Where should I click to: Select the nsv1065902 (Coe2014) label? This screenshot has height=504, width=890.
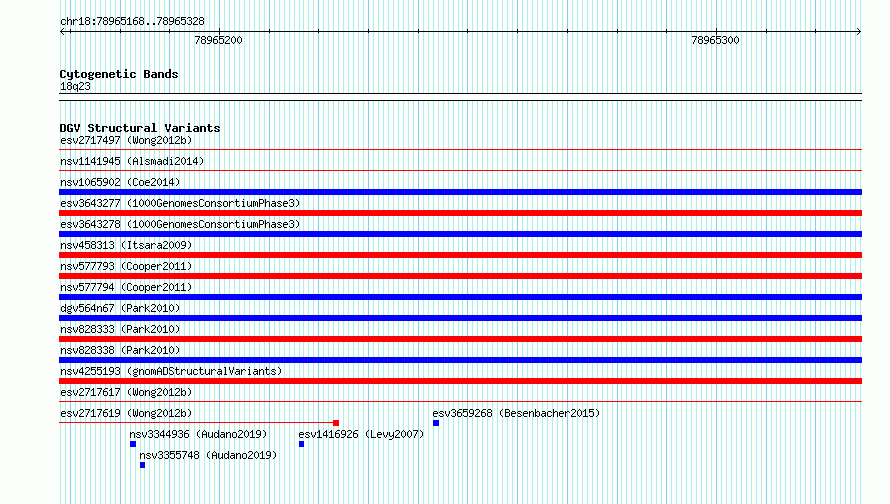coord(120,182)
